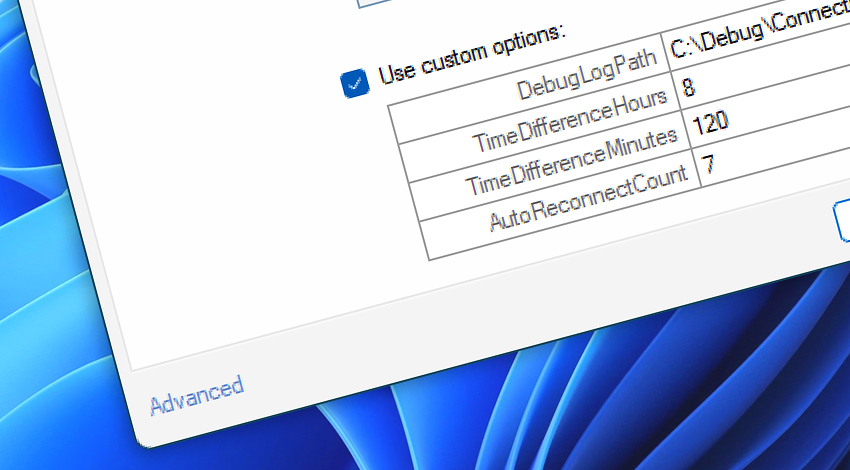Open the Advanced link
Screen dimensions: 850x470
(x=196, y=396)
